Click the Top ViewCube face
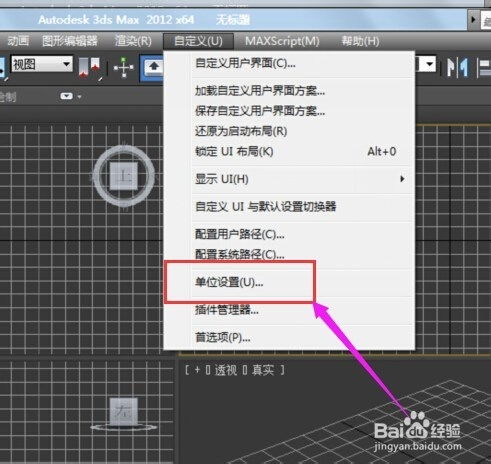Image resolution: width=491 pixels, height=464 pixels. (124, 176)
